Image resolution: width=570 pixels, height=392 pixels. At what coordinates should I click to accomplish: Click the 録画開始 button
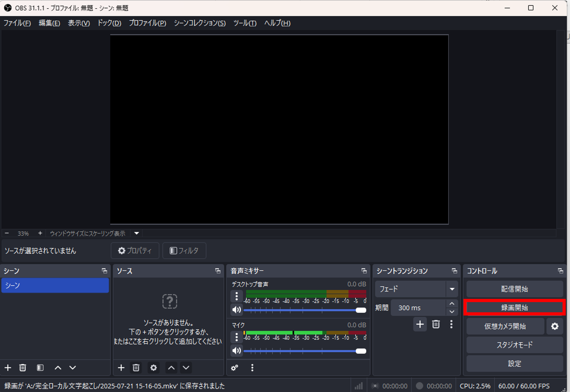coord(515,308)
